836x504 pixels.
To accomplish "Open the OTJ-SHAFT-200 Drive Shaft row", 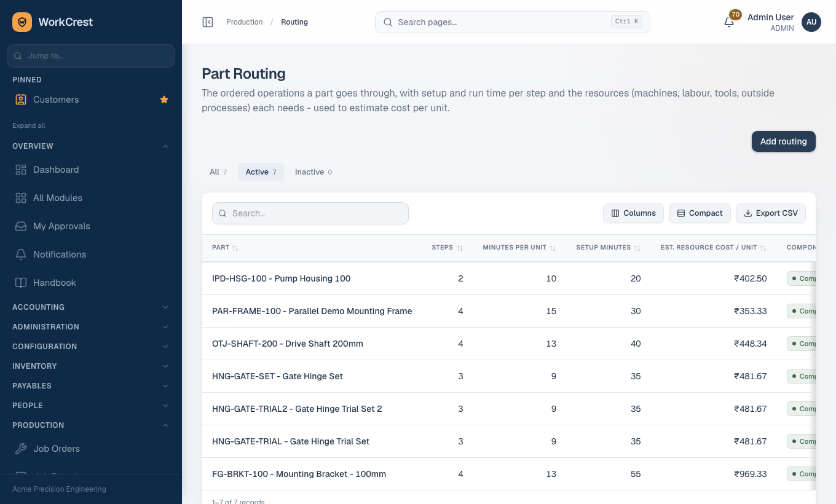I will coord(509,344).
